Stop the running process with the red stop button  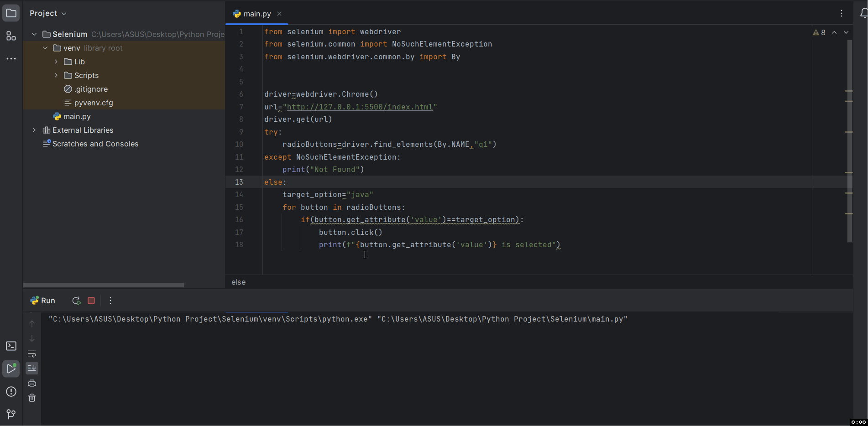pyautogui.click(x=91, y=301)
